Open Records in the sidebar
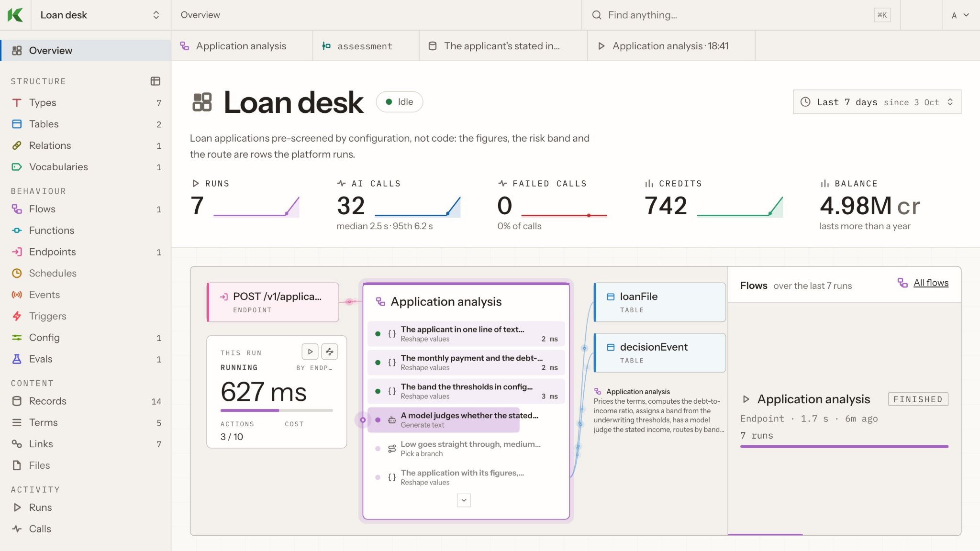 point(86,401)
